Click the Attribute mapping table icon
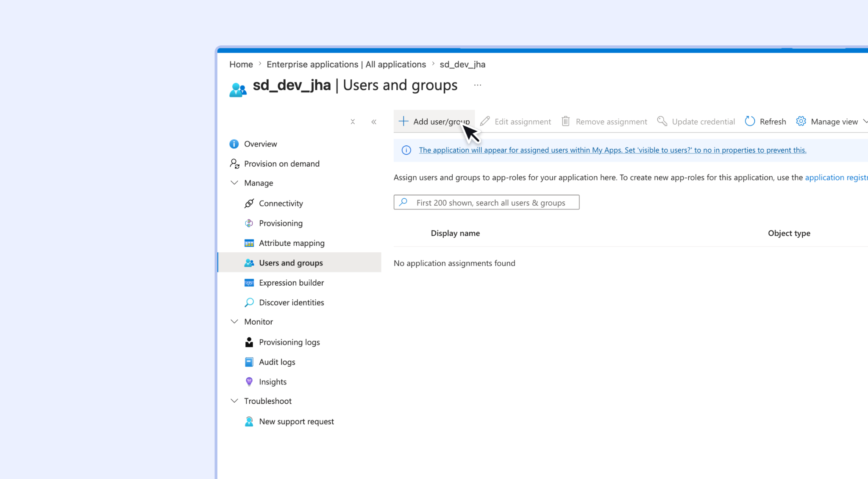Screen dimensions: 868x479 [249, 243]
